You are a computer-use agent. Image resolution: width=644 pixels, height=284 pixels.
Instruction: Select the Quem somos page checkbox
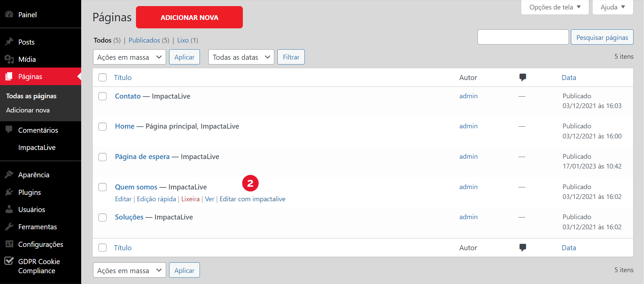102,187
